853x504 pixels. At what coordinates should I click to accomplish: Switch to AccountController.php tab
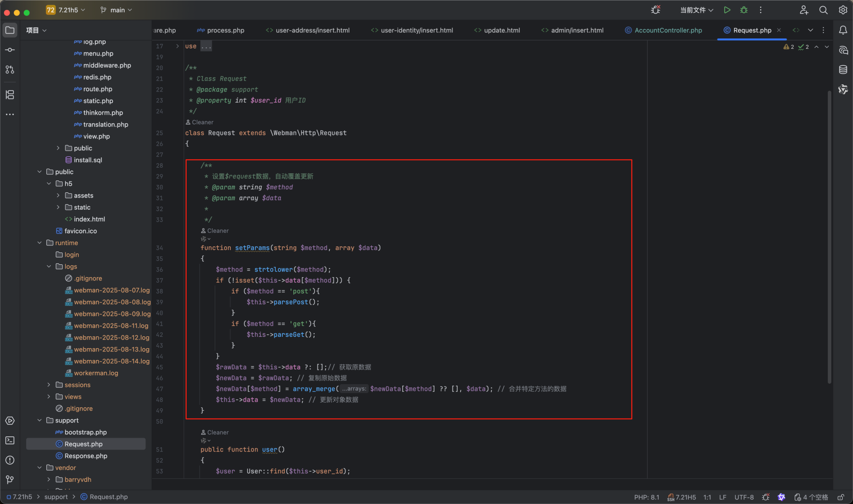(663, 30)
